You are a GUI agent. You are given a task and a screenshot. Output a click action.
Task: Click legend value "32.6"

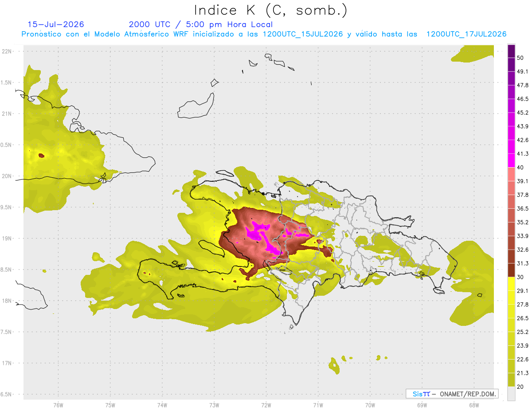click(523, 250)
